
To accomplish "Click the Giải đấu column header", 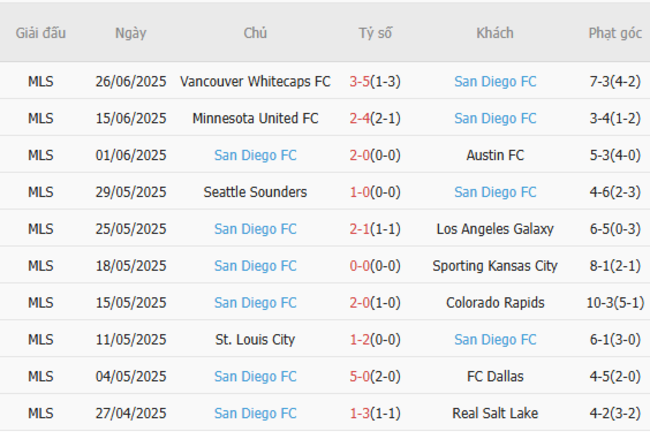I will point(41,33).
